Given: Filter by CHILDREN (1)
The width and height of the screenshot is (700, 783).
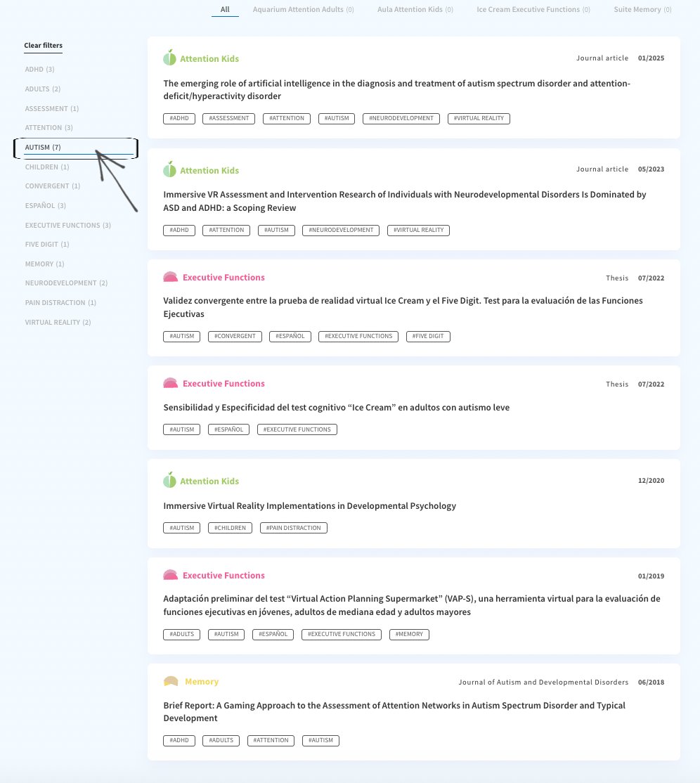Looking at the screenshot, I should click(x=47, y=167).
